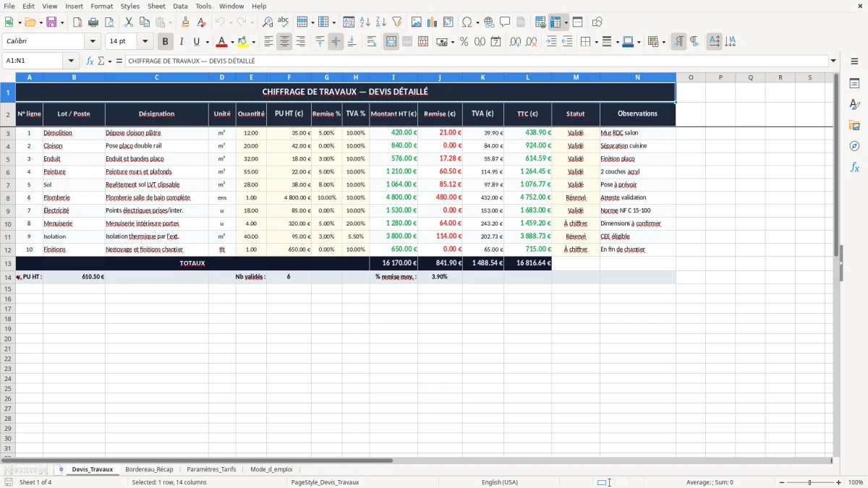
Task: Click the font color red swatch
Action: [x=221, y=42]
